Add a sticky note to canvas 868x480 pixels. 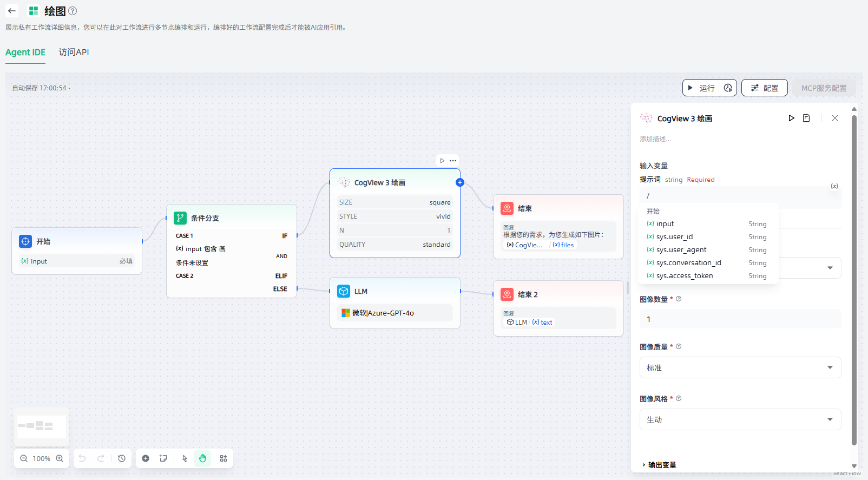pos(163,458)
